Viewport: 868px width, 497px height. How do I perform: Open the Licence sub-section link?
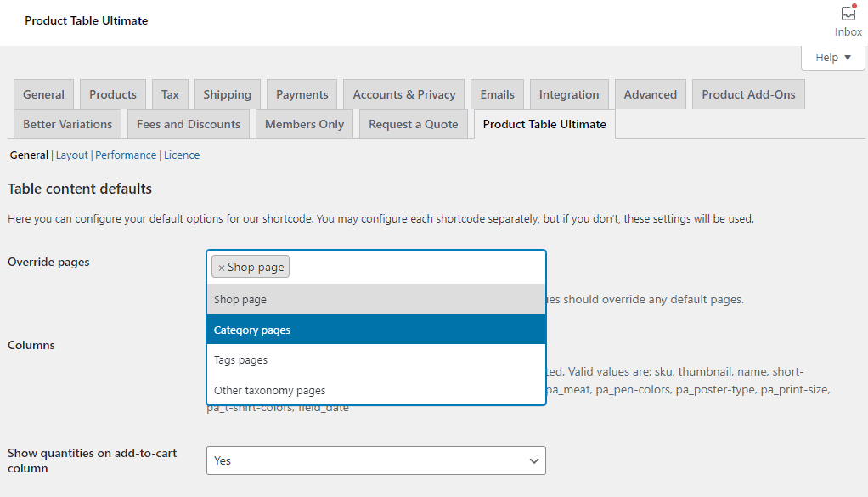(x=182, y=155)
